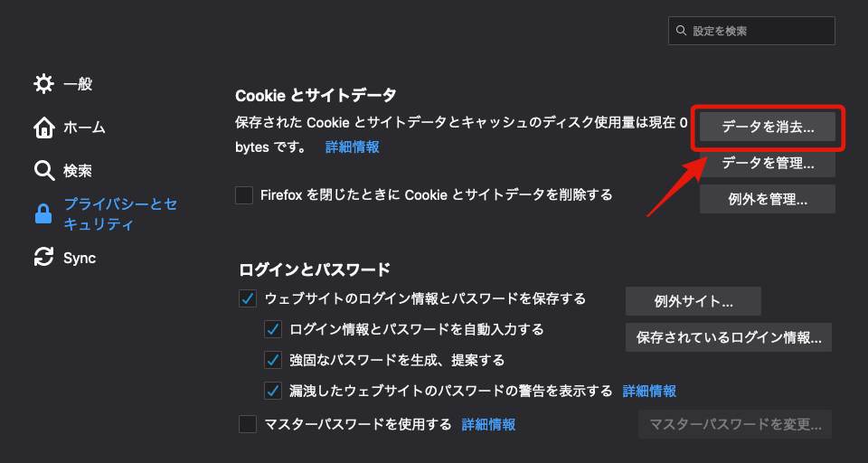Screen dimensions: 868x463
Task: Focus the 設定を検索 search field
Action: click(x=759, y=31)
